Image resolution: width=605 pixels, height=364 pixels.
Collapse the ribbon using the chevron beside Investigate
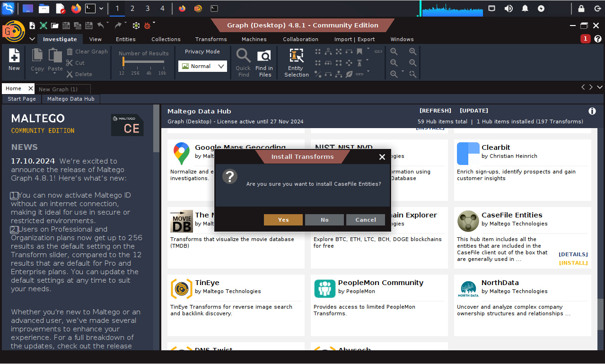32,39
